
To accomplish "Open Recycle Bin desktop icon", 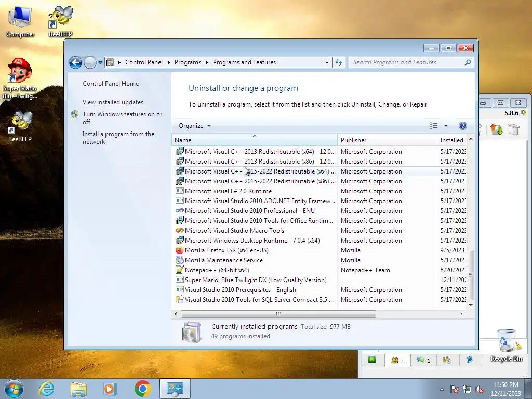I will pyautogui.click(x=506, y=345).
